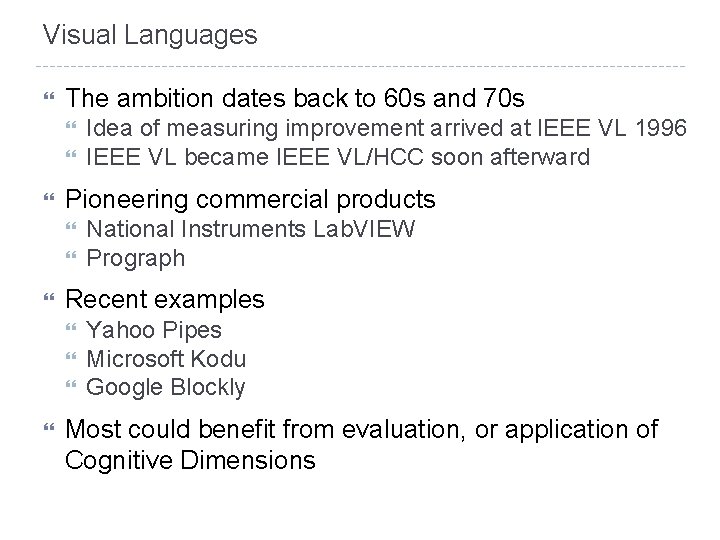Click the line 'Idea of measuring improvement arrived'
Viewport: 720px width, 540px height.
(386, 128)
